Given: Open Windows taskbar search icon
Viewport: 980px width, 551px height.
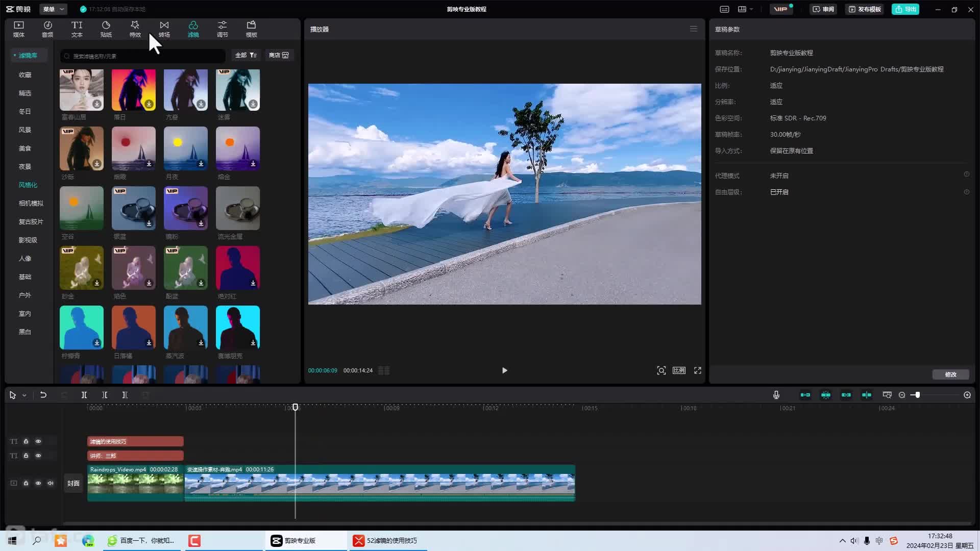Looking at the screenshot, I should pyautogui.click(x=37, y=540).
